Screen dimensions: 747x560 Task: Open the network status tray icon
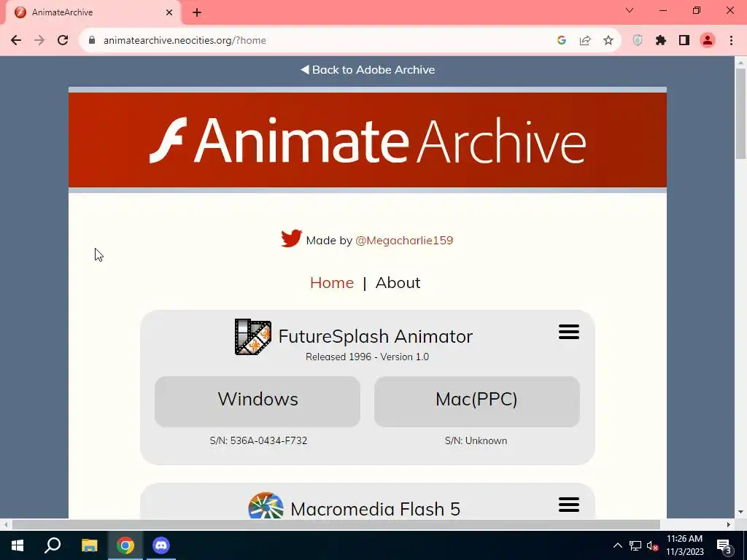635,545
